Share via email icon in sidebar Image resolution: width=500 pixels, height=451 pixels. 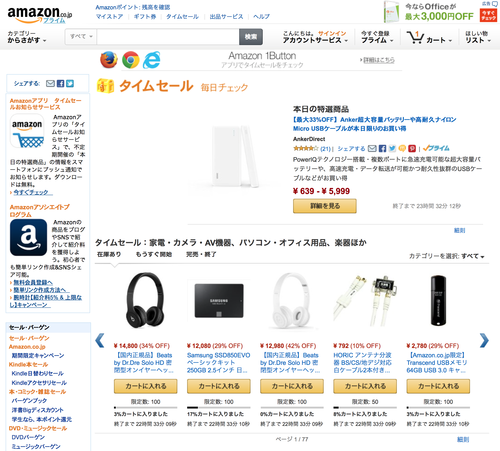(x=50, y=84)
